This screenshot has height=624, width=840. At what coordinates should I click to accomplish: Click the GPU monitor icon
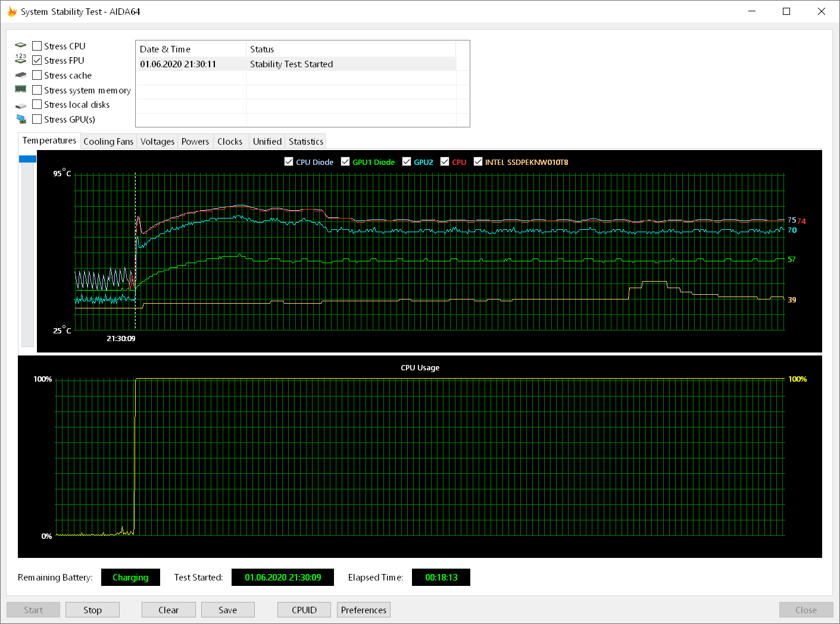pos(21,119)
